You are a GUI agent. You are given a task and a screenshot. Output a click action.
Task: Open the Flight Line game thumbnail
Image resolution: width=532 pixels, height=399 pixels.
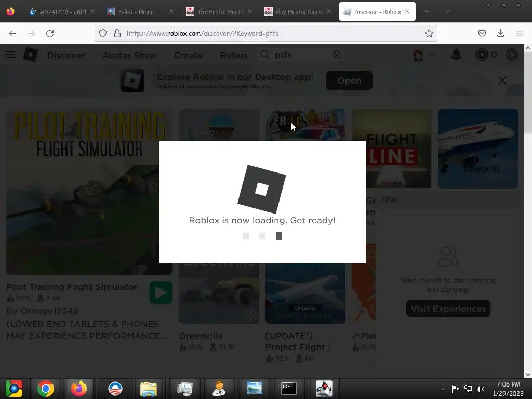click(x=392, y=148)
